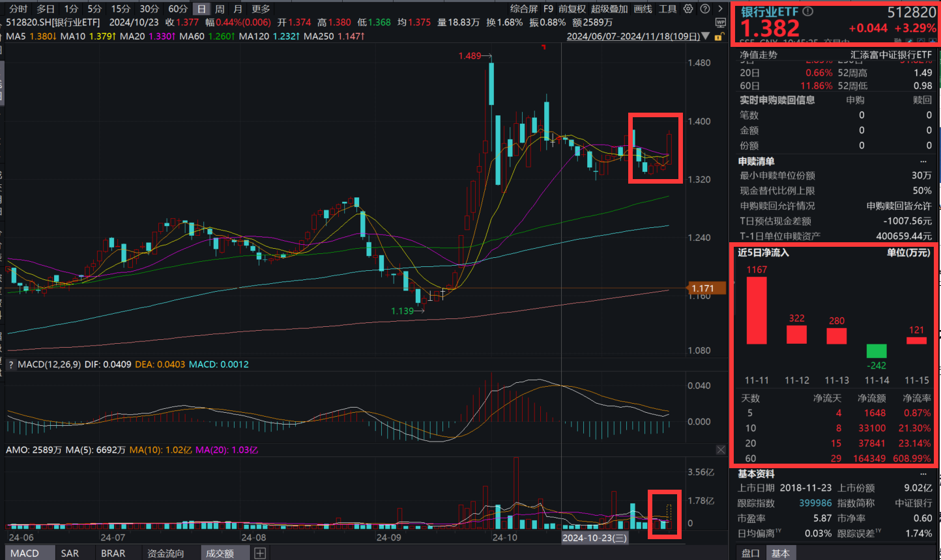
Task: Click the 11-11 net inflow bar 1167
Action: (757, 310)
